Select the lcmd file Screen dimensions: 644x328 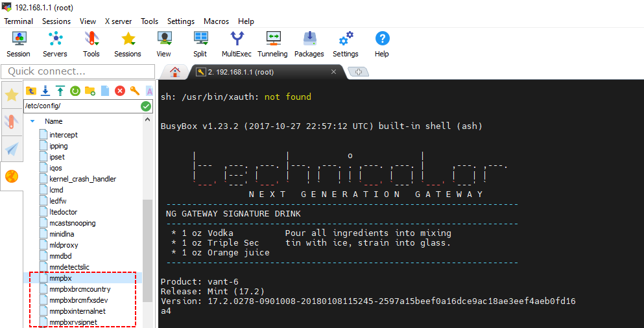point(56,190)
